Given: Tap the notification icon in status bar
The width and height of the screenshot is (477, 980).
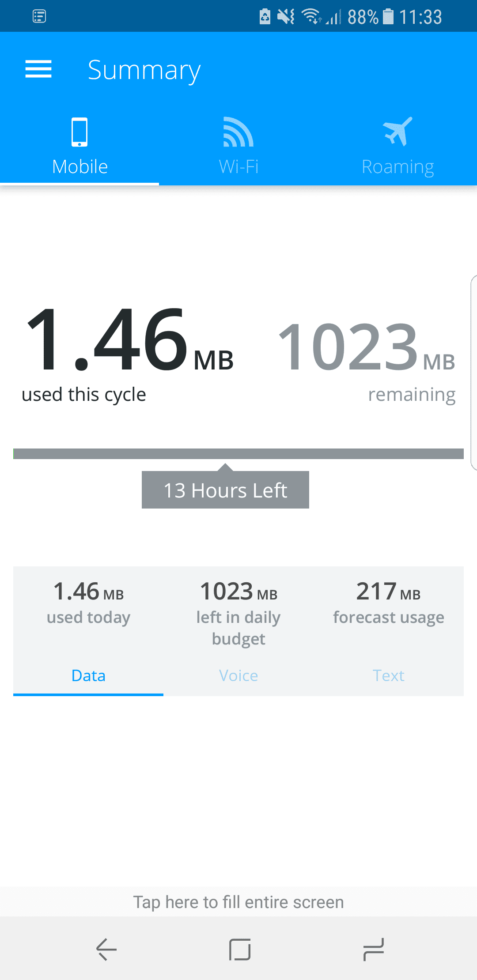Looking at the screenshot, I should (x=39, y=16).
